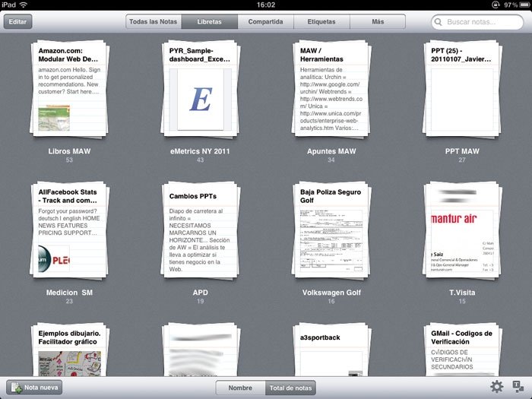This screenshot has width=532, height=399.
Task: Sort notebooks by Nombre
Action: [240, 388]
